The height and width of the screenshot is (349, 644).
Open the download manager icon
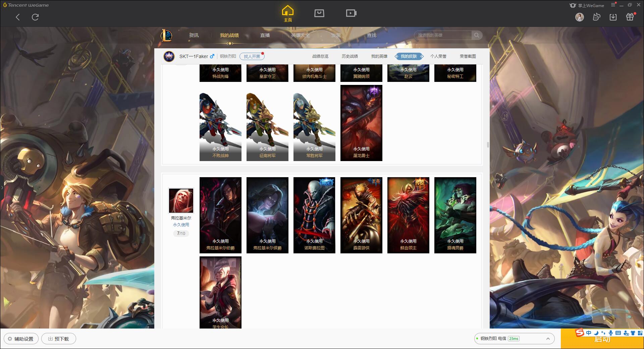click(x=613, y=17)
